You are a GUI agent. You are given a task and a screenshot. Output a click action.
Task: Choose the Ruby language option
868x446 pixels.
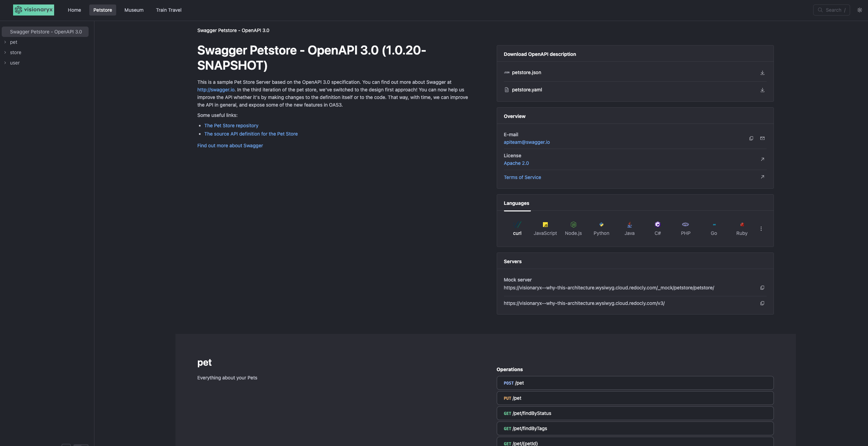(741, 228)
